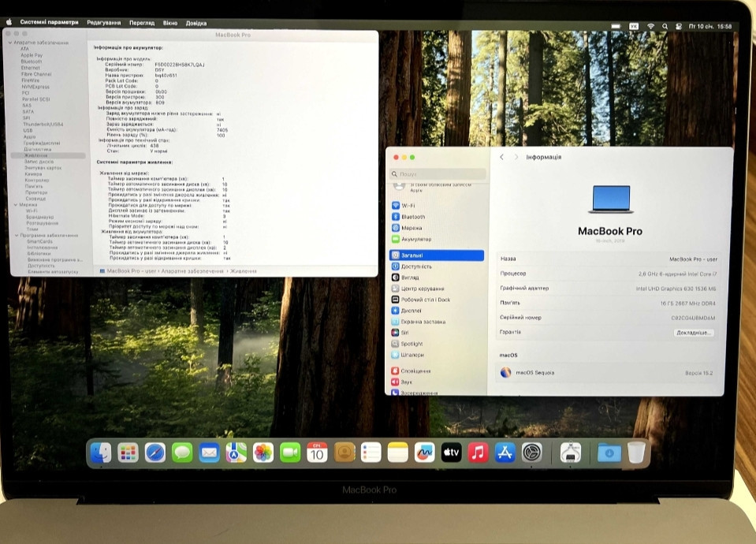756x544 pixels.
Task: Click the back arrow in the Інформація pane
Action: [501, 157]
